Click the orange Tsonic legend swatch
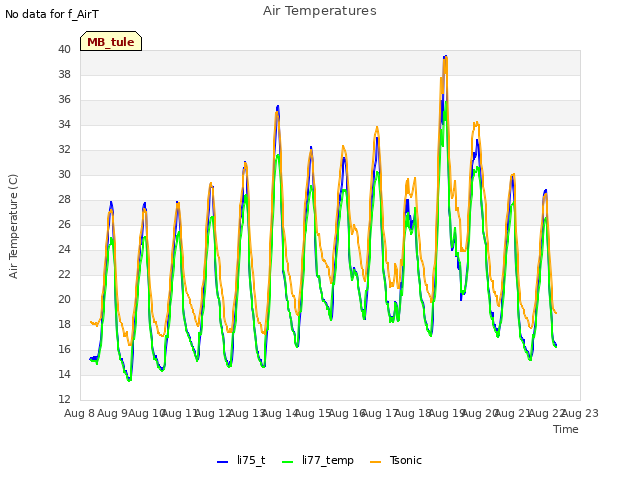This screenshot has width=640, height=480. tap(376, 462)
